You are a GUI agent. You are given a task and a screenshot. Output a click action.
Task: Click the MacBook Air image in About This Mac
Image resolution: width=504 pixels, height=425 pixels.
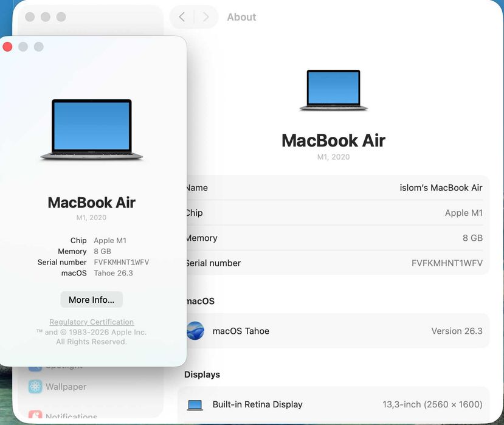click(92, 130)
